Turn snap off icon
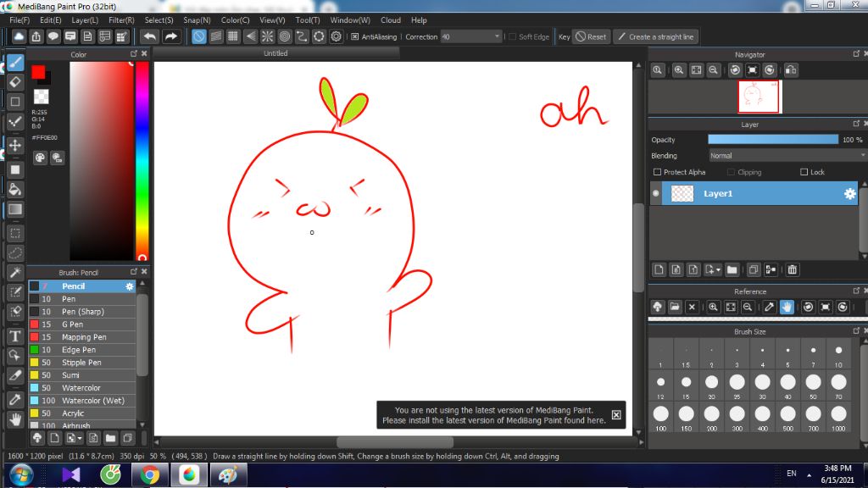 point(198,36)
